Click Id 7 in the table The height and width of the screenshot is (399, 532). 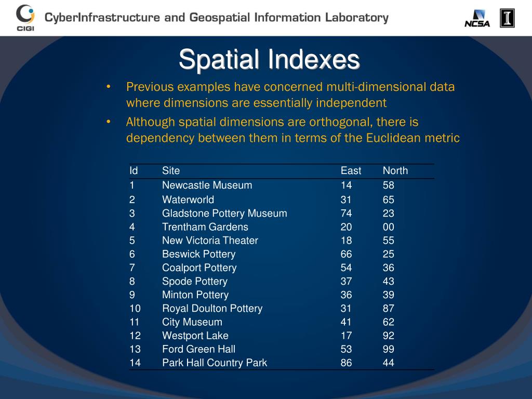pyautogui.click(x=132, y=268)
